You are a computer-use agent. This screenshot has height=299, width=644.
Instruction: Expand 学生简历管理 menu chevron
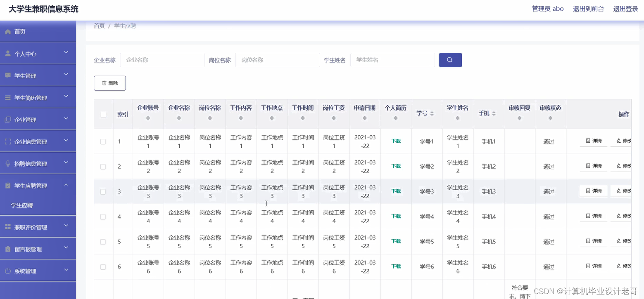click(66, 97)
